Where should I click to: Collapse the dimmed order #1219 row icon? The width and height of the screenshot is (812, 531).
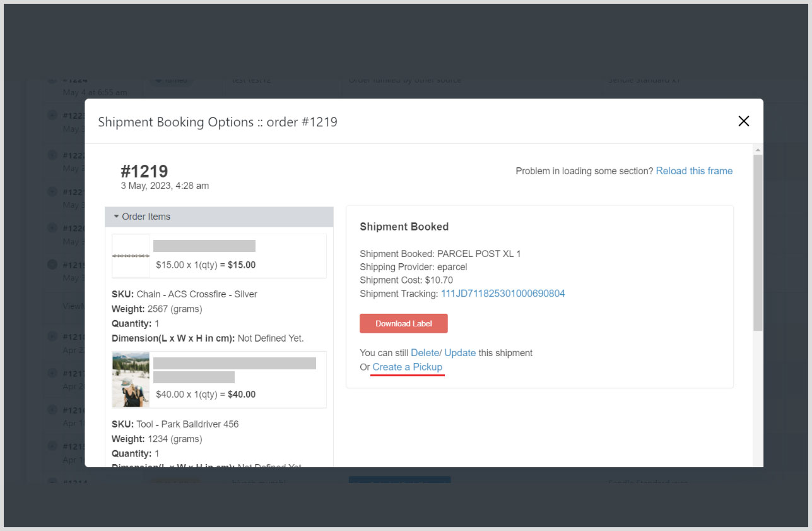pyautogui.click(x=52, y=265)
